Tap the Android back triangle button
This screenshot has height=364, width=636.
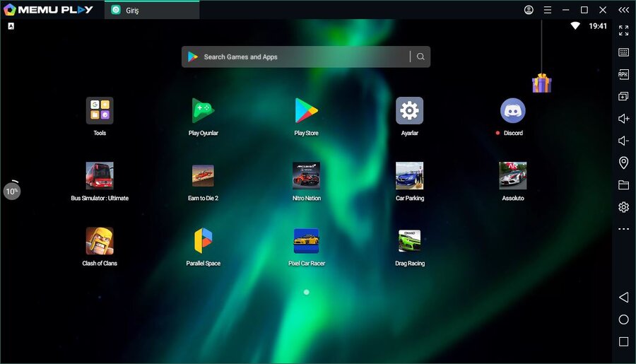coord(623,297)
